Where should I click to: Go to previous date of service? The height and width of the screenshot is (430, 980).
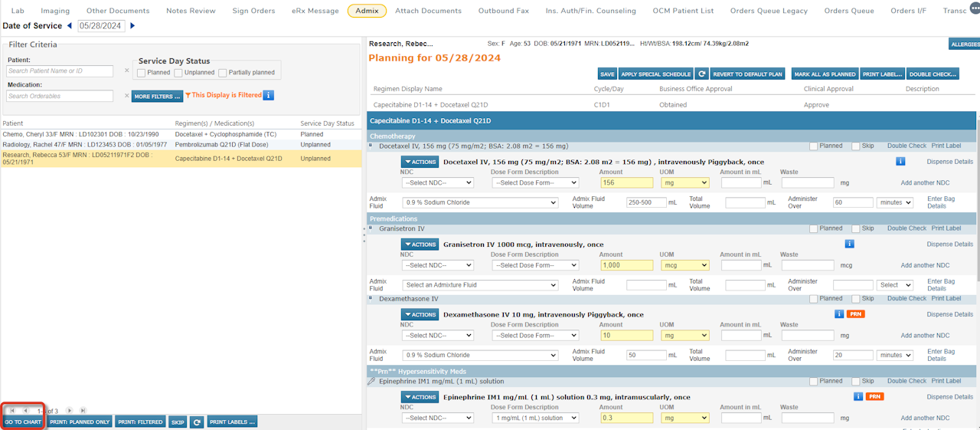70,26
